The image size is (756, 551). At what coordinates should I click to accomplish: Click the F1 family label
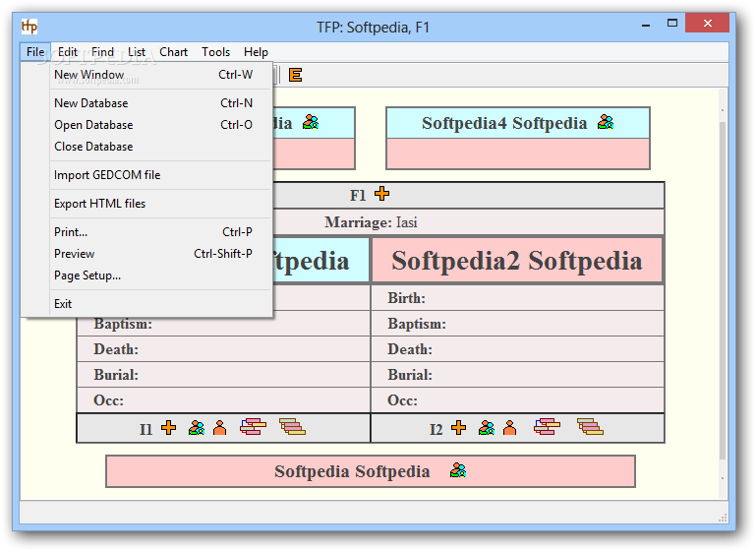(358, 196)
